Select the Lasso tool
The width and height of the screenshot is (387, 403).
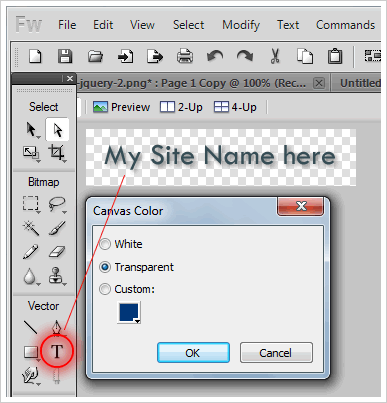tap(57, 204)
